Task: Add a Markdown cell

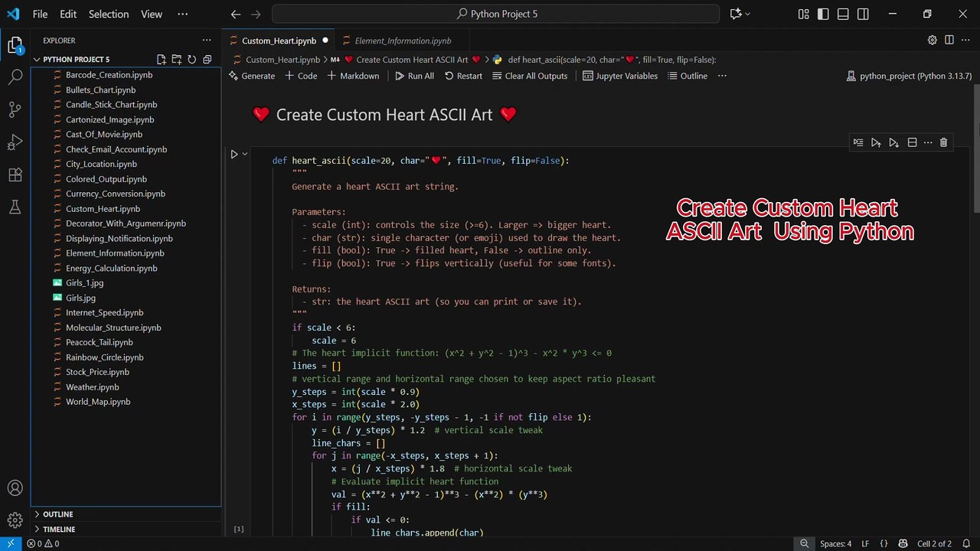Action: point(353,76)
